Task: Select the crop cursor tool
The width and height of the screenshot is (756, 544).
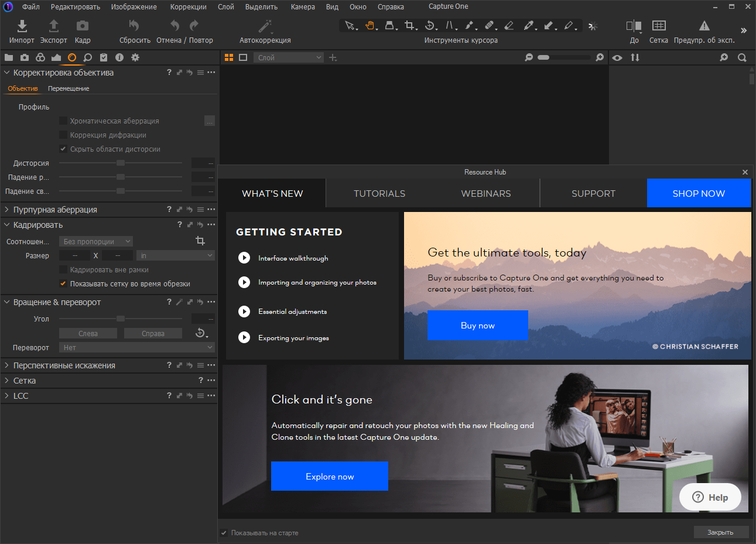Action: [x=410, y=25]
